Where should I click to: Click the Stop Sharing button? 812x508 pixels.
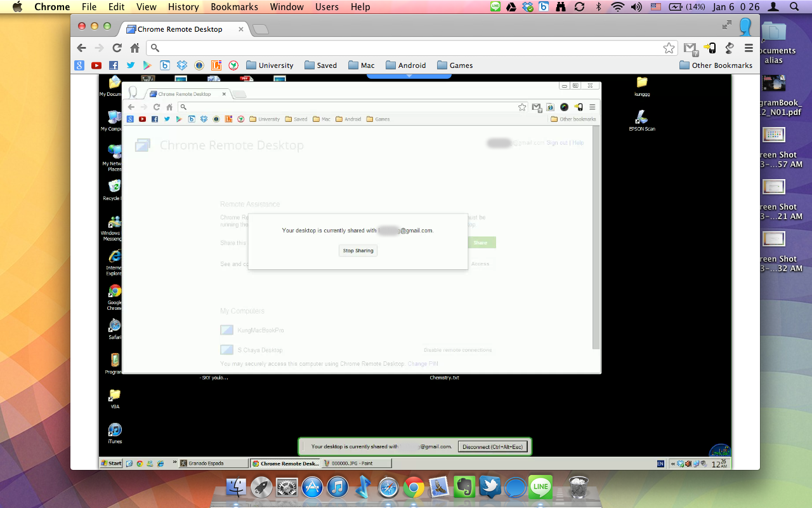coord(358,251)
